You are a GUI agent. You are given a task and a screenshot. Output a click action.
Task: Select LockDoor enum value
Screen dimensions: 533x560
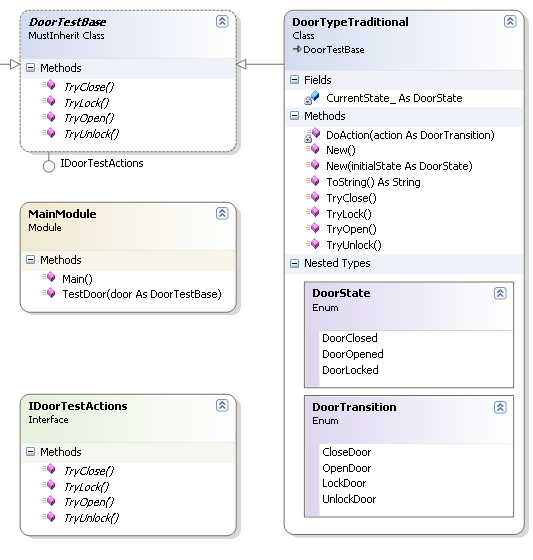[x=344, y=483]
